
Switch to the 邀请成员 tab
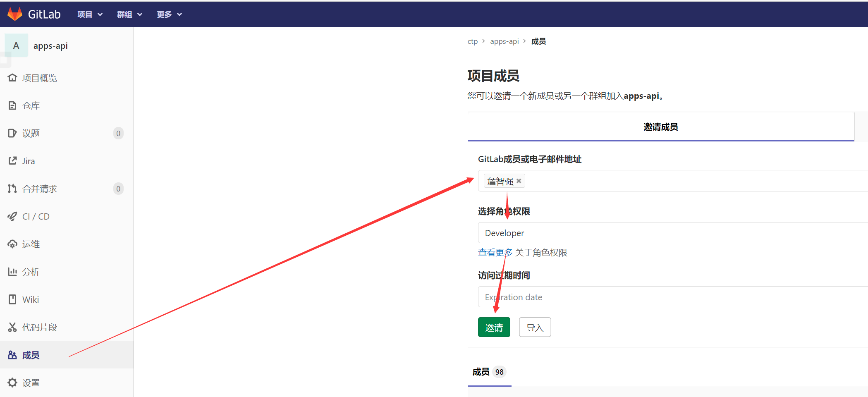coord(660,127)
